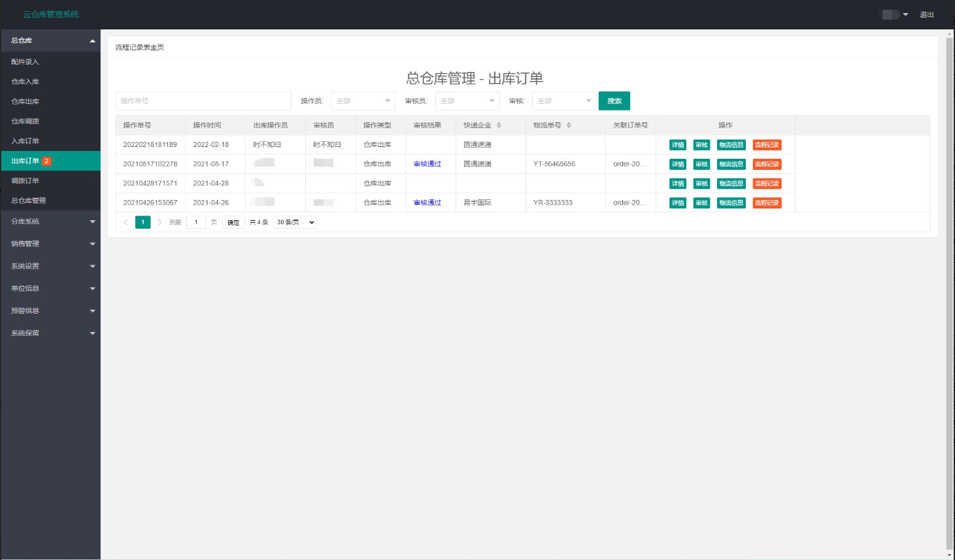This screenshot has height=560, width=955.
Task: Click 退出 to log out
Action: pyautogui.click(x=926, y=14)
